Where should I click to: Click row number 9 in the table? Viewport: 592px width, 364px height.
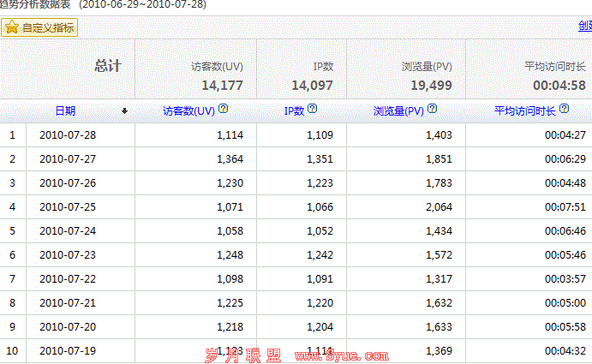[13, 326]
